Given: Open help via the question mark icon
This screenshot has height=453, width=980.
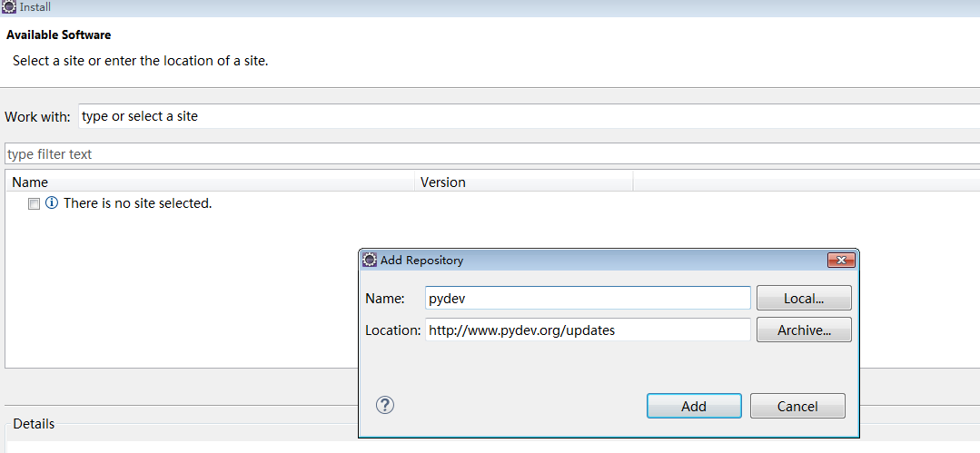Looking at the screenshot, I should pos(385,405).
